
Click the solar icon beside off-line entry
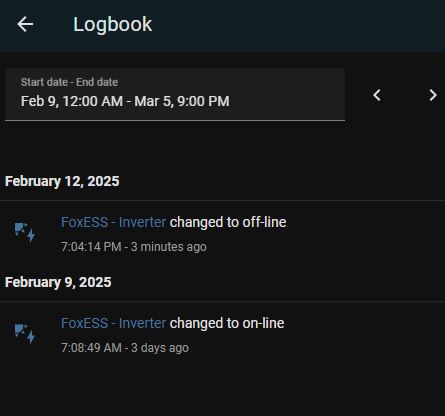25,232
